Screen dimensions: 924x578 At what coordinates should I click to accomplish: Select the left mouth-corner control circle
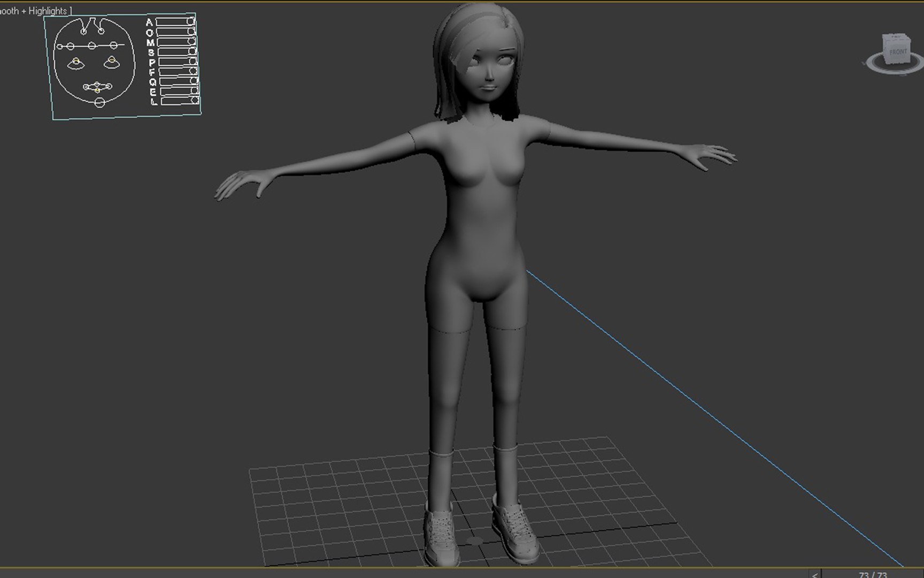(86, 87)
